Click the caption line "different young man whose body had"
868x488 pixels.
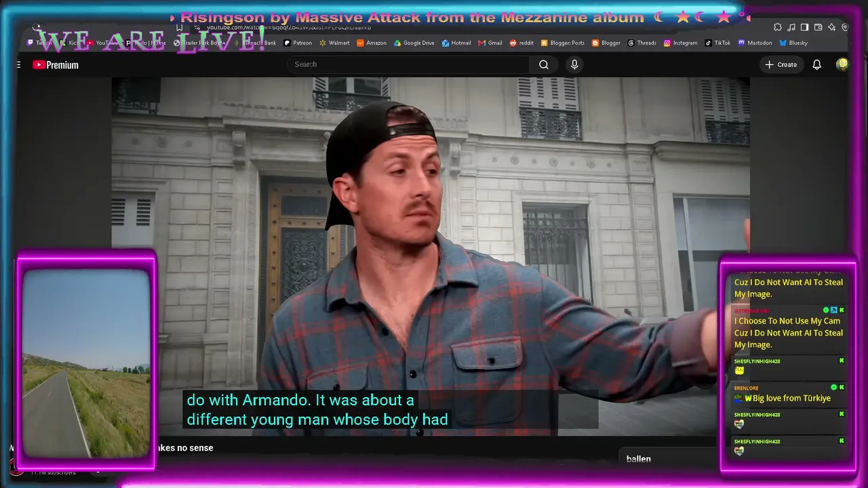pos(317,420)
